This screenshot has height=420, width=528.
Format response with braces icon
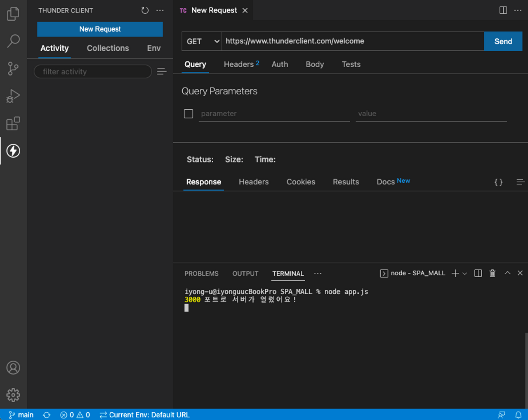click(498, 182)
